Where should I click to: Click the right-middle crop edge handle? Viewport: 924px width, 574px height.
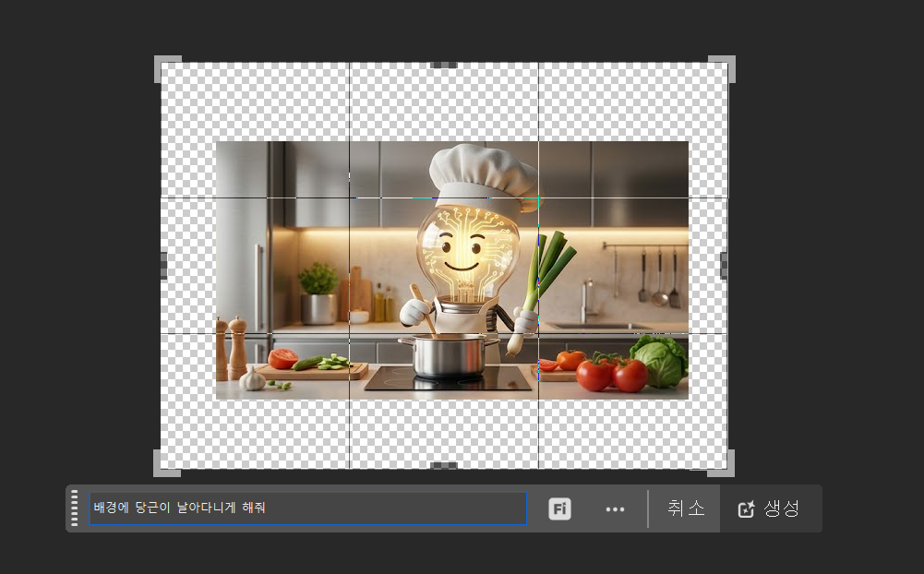pyautogui.click(x=724, y=266)
